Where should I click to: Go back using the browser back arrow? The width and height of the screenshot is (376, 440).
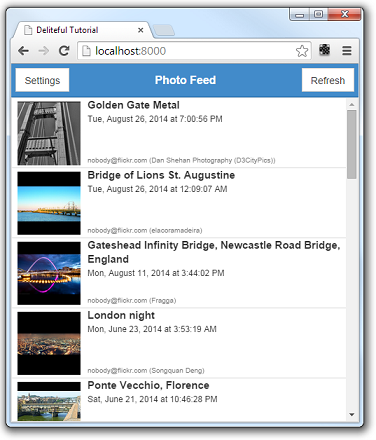pyautogui.click(x=23, y=51)
